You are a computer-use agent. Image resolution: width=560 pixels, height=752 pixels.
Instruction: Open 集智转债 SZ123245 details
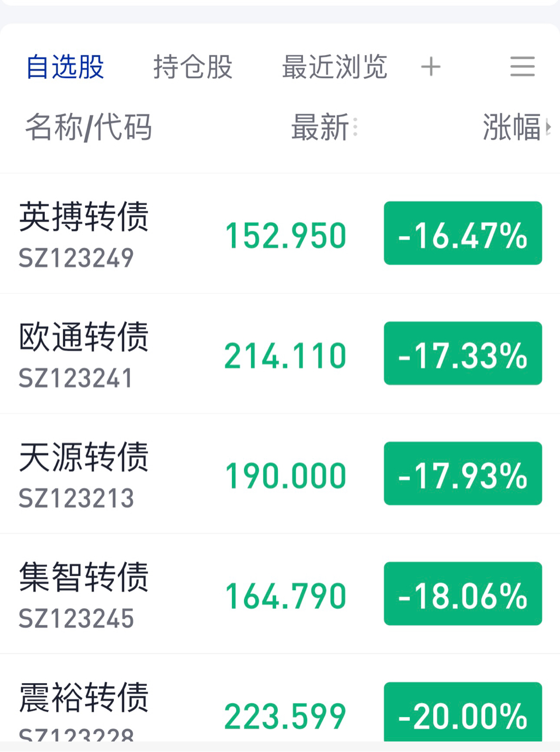coord(84,594)
